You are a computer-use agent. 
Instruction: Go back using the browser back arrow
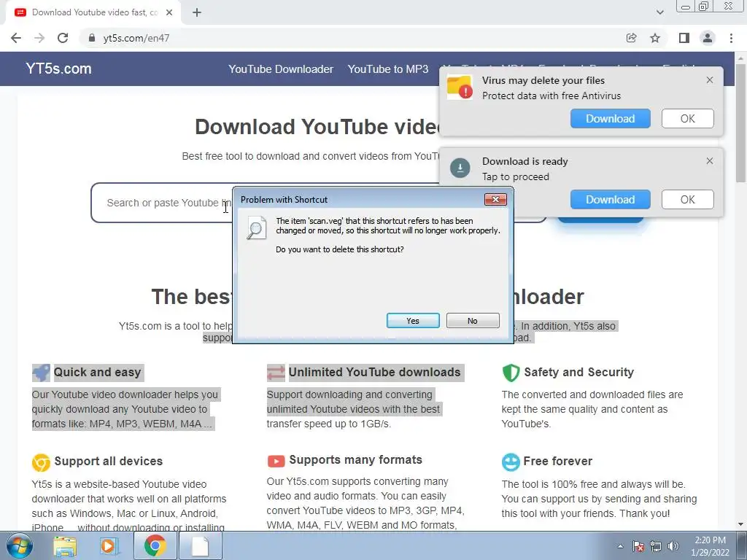[x=16, y=38]
